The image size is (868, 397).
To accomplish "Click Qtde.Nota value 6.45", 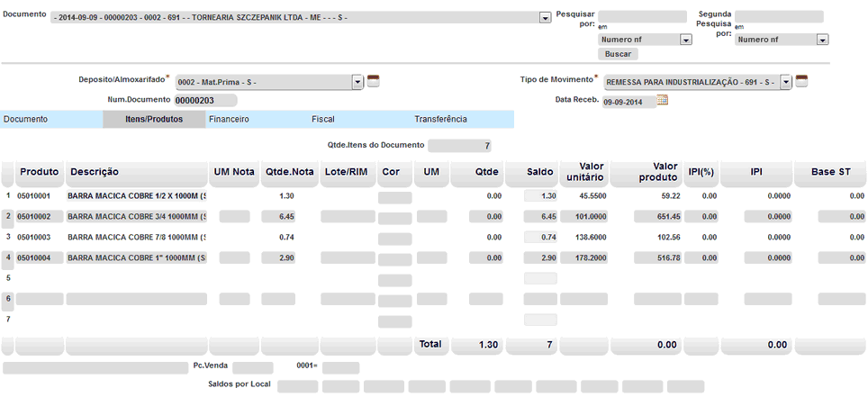I will (x=278, y=216).
